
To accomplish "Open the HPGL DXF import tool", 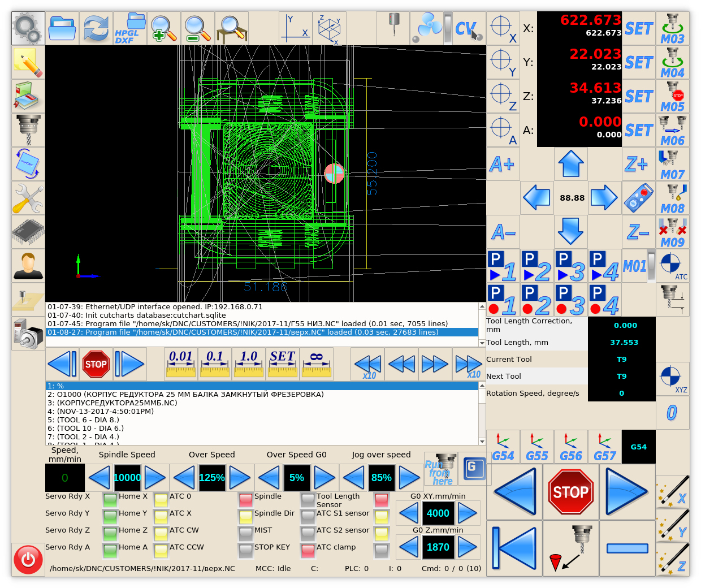I will pos(130,28).
